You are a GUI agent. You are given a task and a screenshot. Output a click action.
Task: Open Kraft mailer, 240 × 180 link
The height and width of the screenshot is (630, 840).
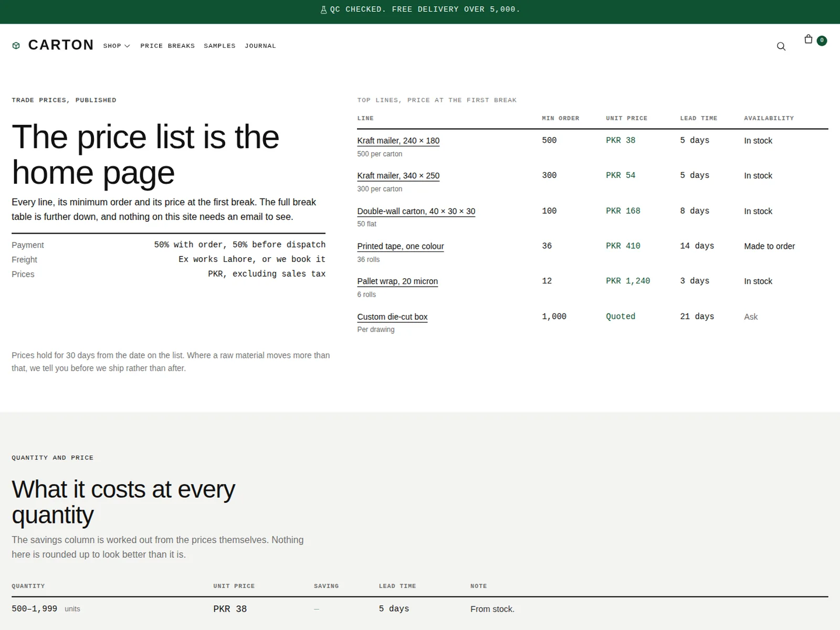pos(398,141)
